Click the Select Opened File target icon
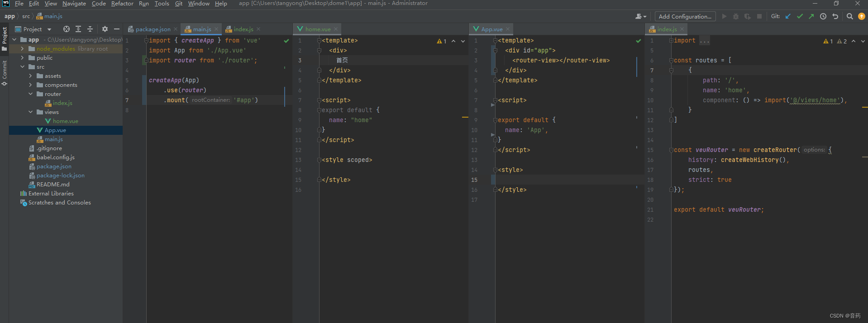The height and width of the screenshot is (323, 868). [67, 29]
